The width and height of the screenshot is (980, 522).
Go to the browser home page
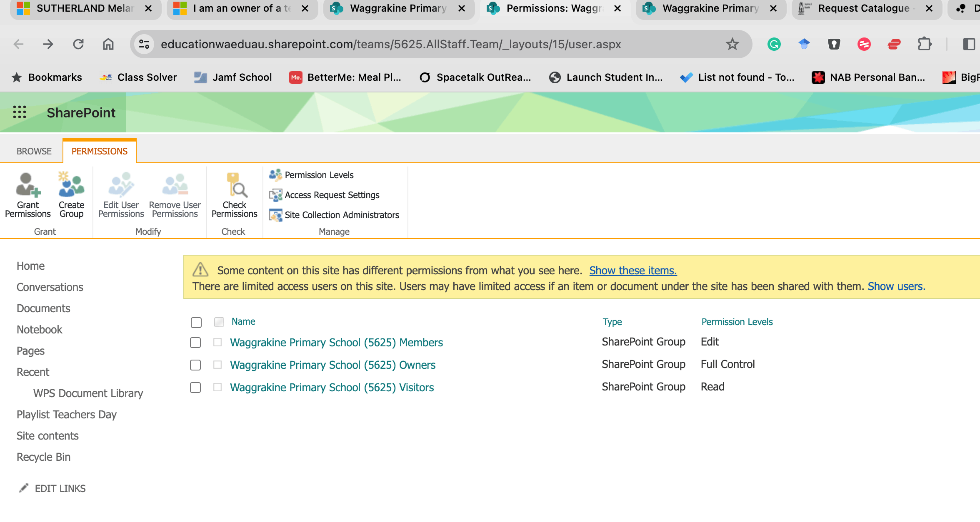[108, 44]
